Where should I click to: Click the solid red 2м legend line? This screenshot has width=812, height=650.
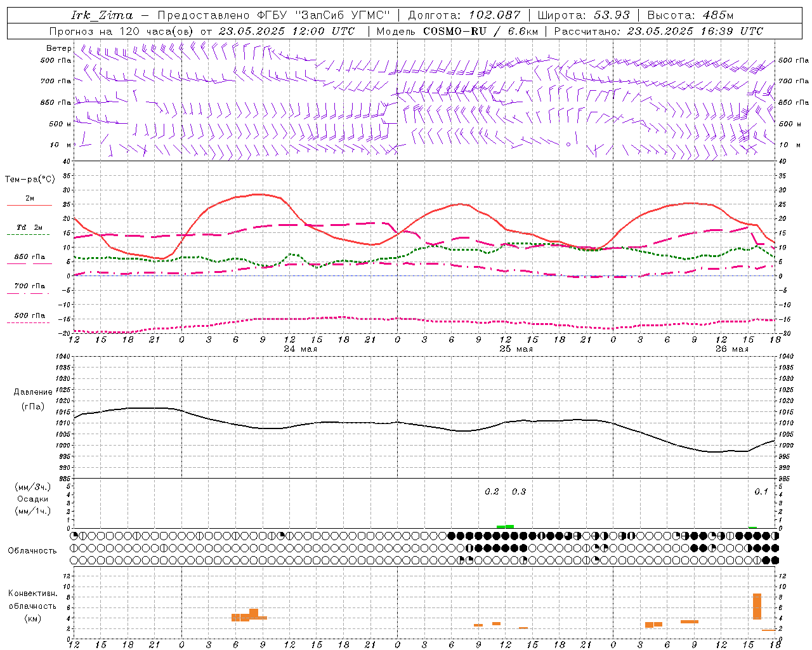pos(29,206)
